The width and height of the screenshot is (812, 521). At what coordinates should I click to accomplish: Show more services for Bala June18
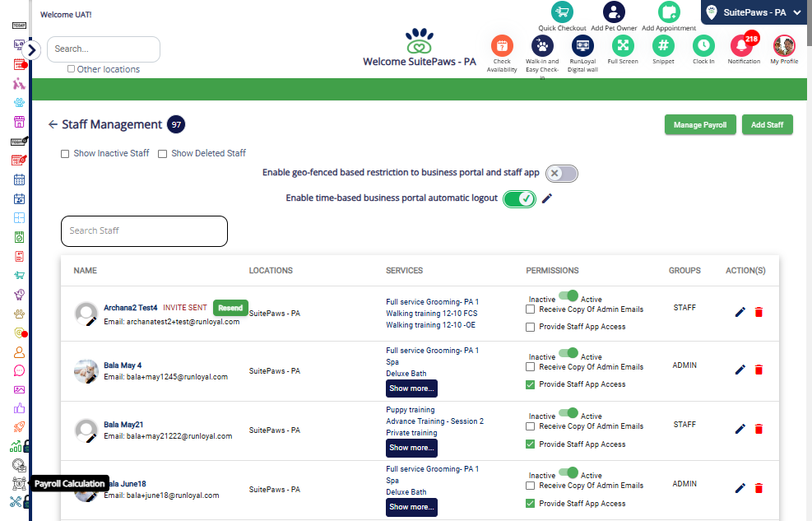coord(411,507)
